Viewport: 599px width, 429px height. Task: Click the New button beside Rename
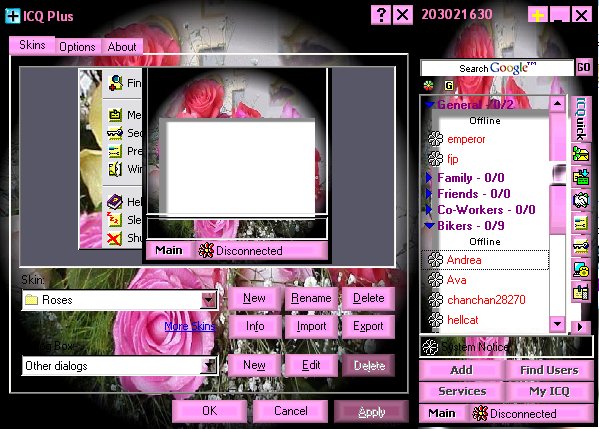tap(254, 298)
